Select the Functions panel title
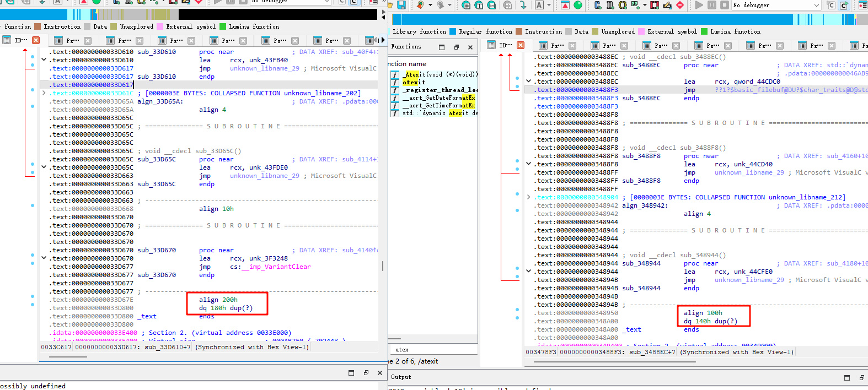The height and width of the screenshot is (390, 868). (x=406, y=47)
